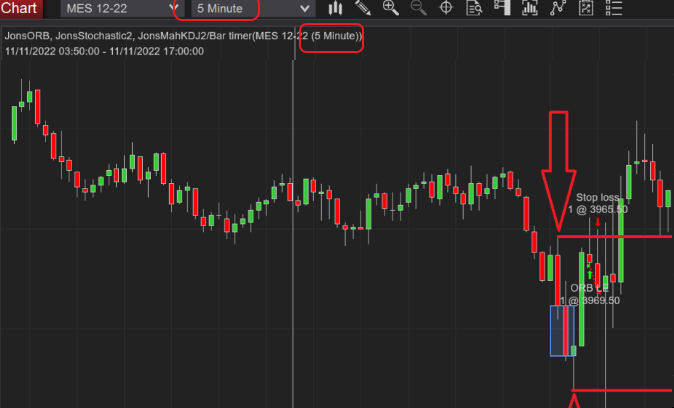The image size is (674, 408).
Task: Open the bar type candlestick icon
Action: click(335, 8)
